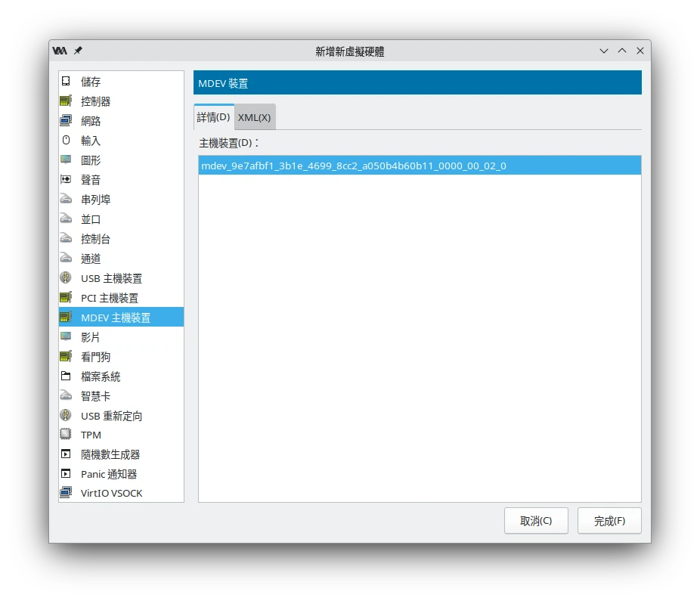The height and width of the screenshot is (601, 700).
Task: Minimize the 新增新虛擬硬體 window
Action: [604, 51]
